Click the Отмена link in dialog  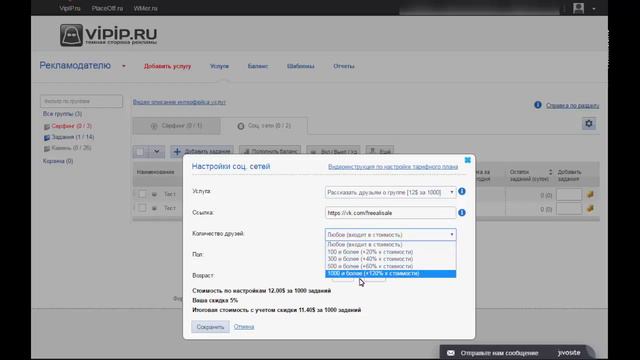244,327
